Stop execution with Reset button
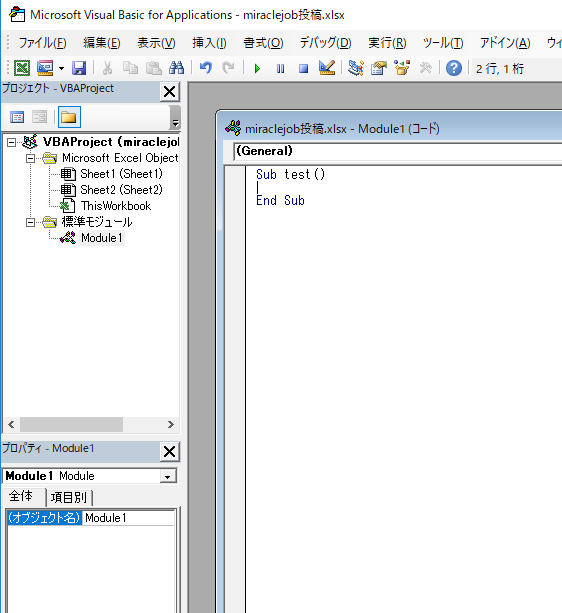This screenshot has width=562, height=613. (x=303, y=69)
